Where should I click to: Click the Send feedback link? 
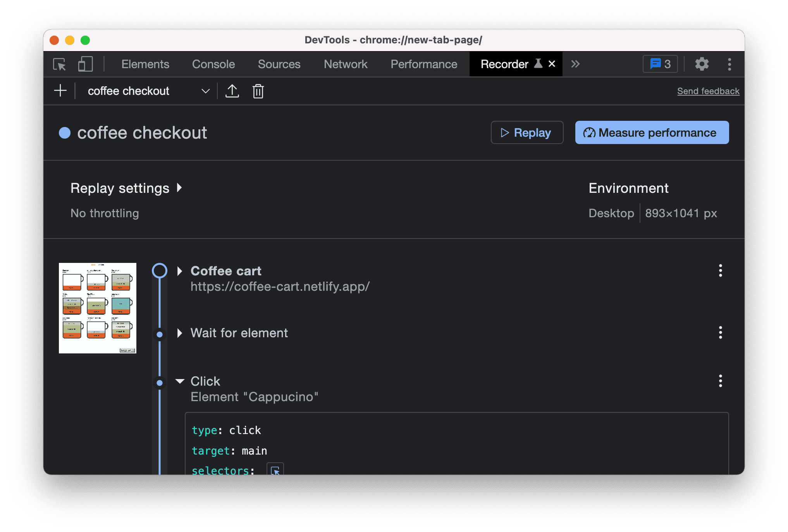tap(708, 91)
